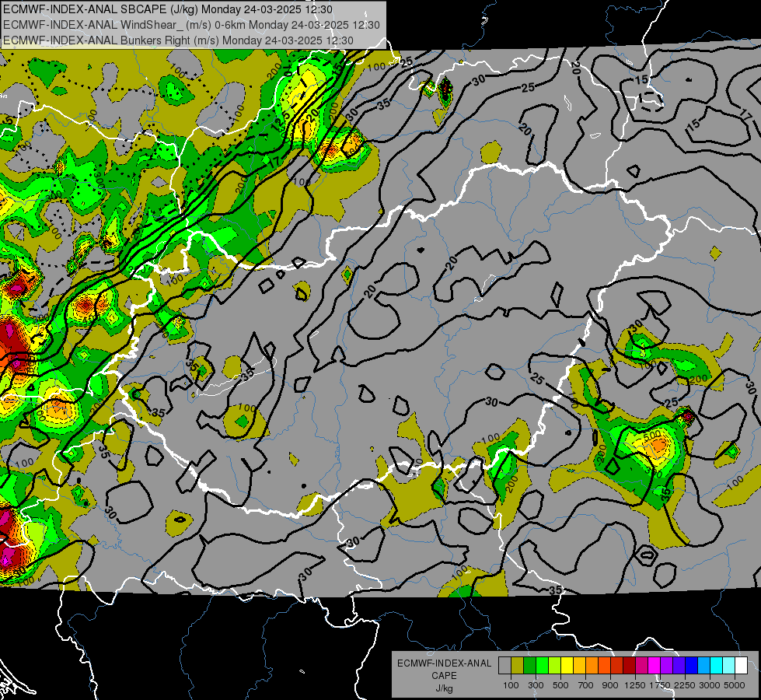
Task: Click the 900 tick label in legend
Action: coord(610,685)
